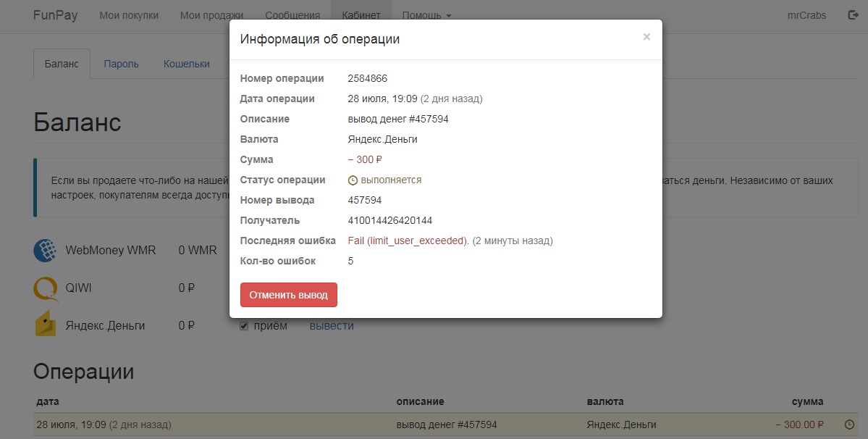Click the clock icon beside выполняется status
This screenshot has width=868, height=439.
pyautogui.click(x=353, y=180)
